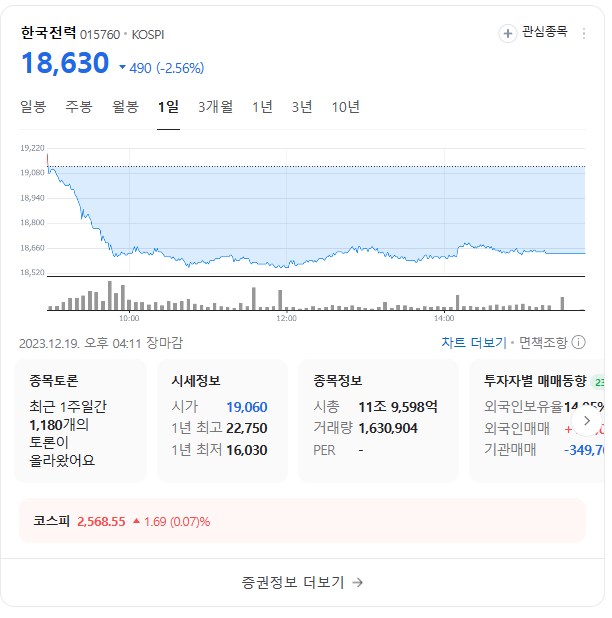Image resolution: width=612 pixels, height=618 pixels.
Task: Switch to 일봉 daily candle tab
Action: pyautogui.click(x=33, y=107)
